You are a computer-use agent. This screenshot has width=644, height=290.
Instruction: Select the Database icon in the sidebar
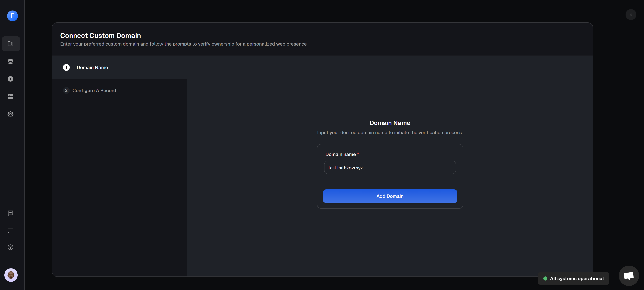[10, 61]
